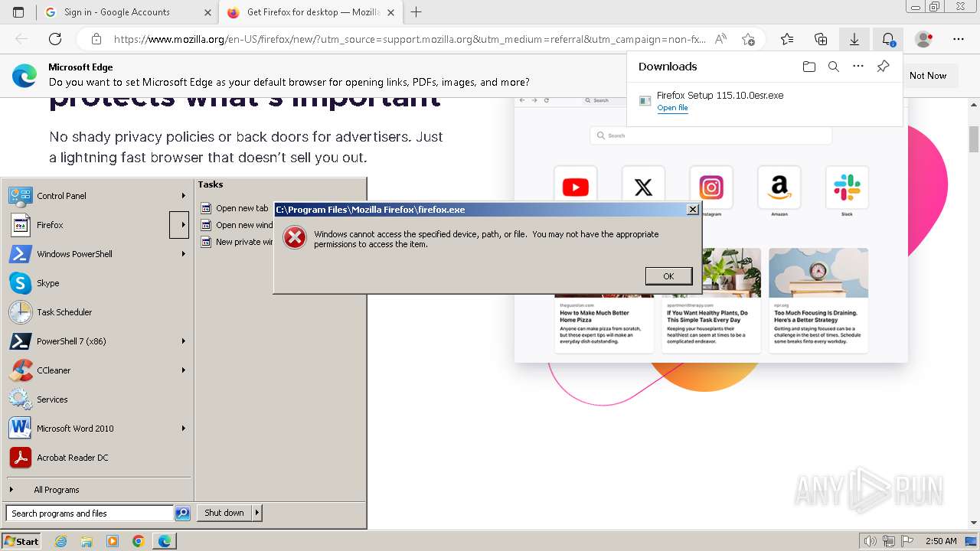Screen dimensions: 980x551
Task: Open Internet Explorer from taskbar
Action: point(61,541)
